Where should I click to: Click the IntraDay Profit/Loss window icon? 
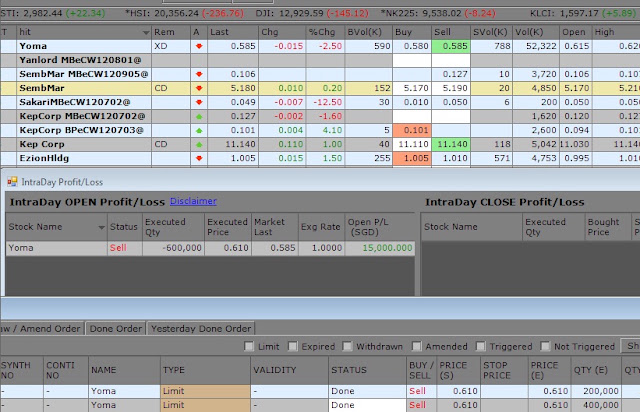[12, 182]
